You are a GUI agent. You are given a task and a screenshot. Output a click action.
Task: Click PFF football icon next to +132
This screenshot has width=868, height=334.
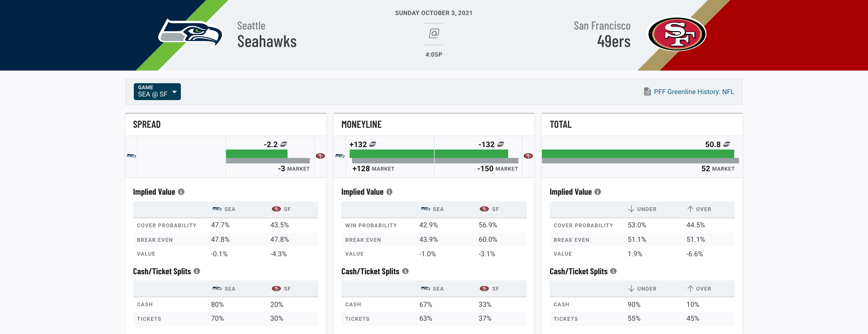coord(373,144)
